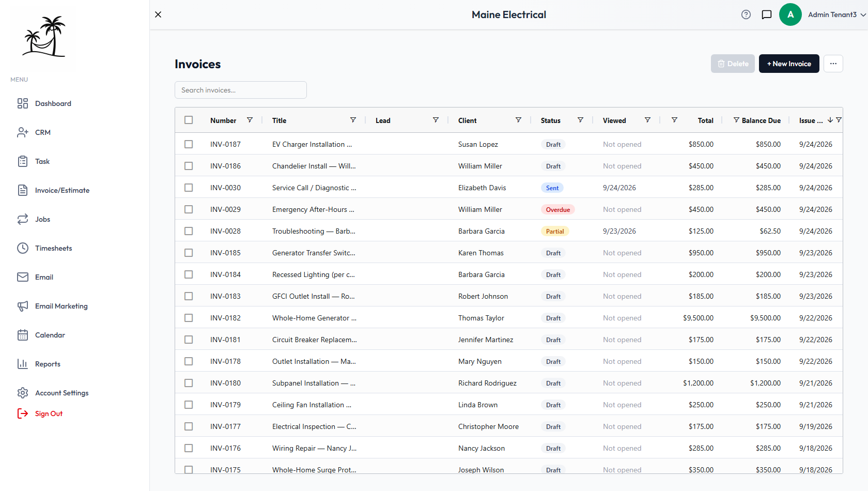
Task: Check the INV-0030 row checkbox
Action: 189,188
